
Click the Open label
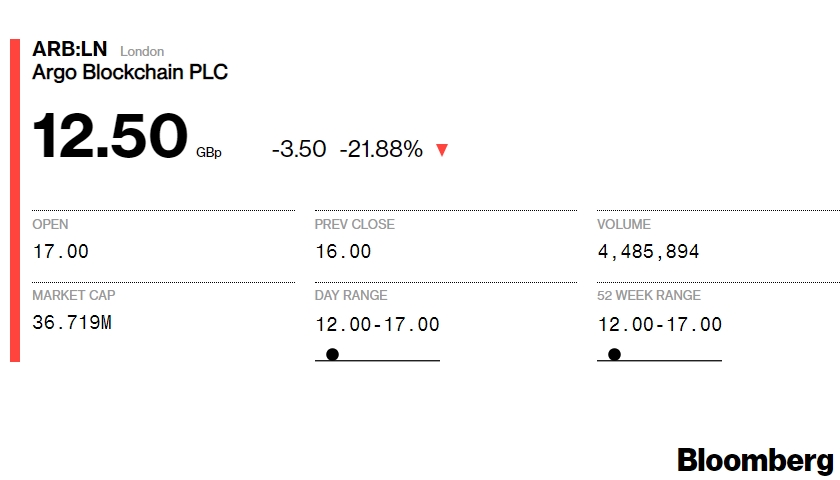50,224
